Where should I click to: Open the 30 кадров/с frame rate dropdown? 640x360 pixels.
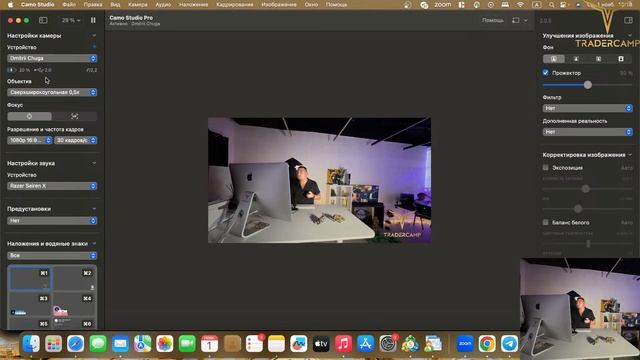coord(76,140)
